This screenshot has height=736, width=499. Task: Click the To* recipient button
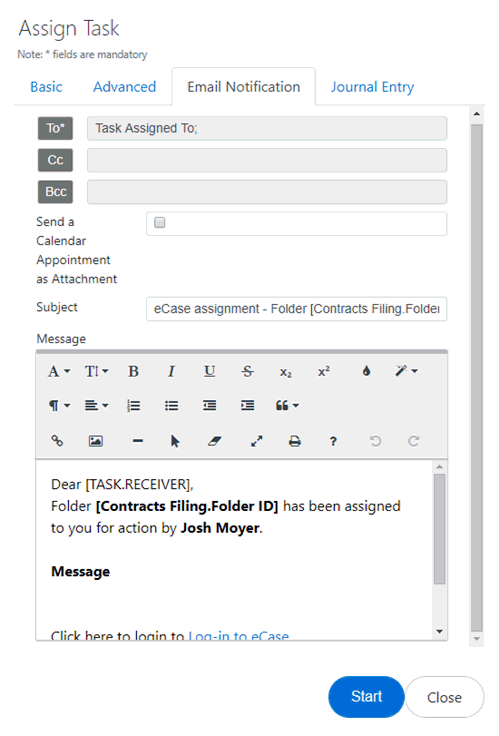point(55,128)
